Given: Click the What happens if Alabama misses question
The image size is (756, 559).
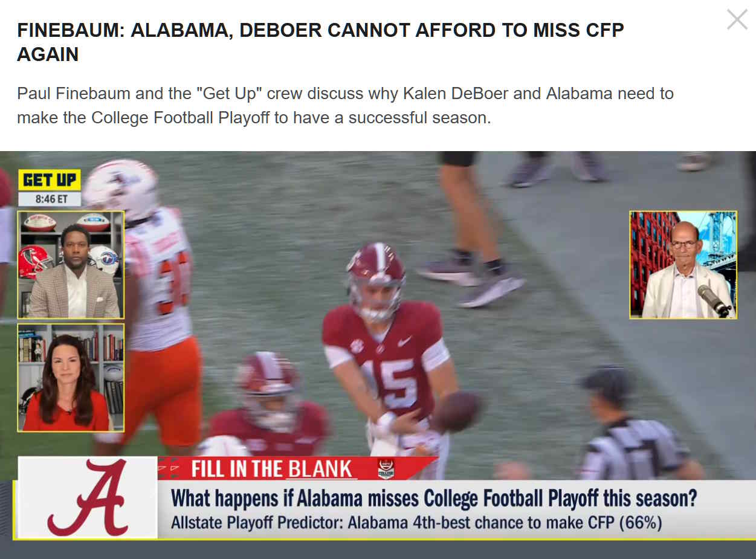Looking at the screenshot, I should pyautogui.click(x=434, y=499).
